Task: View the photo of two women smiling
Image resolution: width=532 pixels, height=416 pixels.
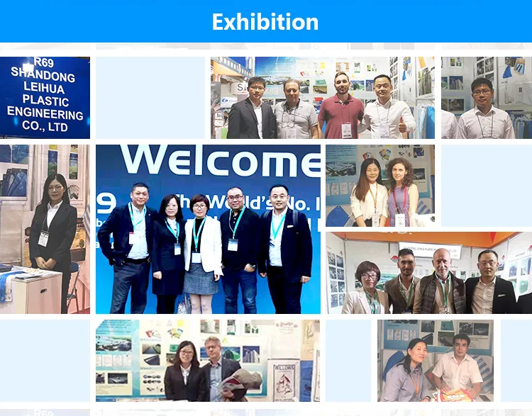Action: [380, 186]
